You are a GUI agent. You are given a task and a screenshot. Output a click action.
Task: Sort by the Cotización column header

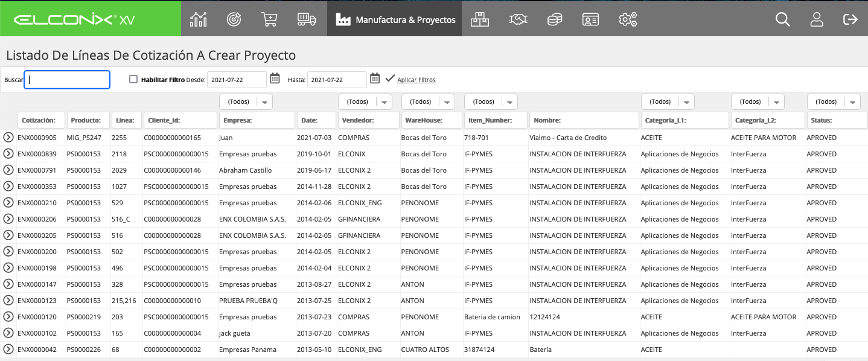[x=40, y=120]
